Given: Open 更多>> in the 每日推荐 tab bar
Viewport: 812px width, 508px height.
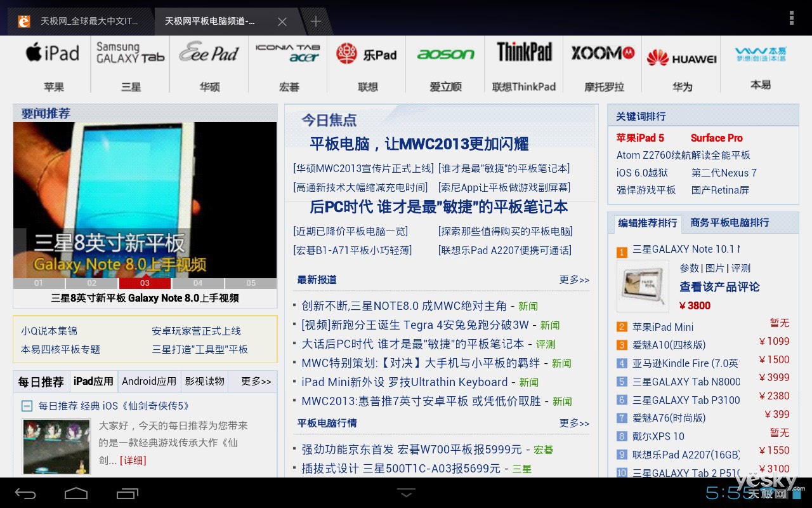Looking at the screenshot, I should pyautogui.click(x=256, y=381).
